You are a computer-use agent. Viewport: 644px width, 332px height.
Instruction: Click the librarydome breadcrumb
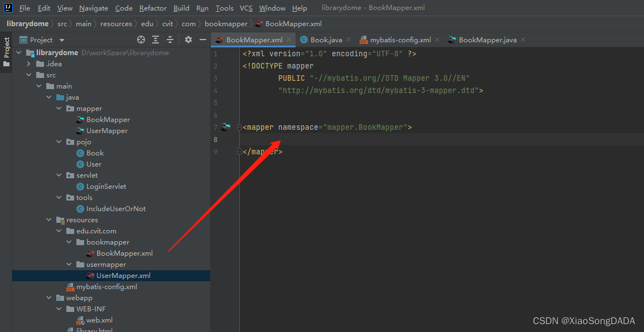point(27,24)
